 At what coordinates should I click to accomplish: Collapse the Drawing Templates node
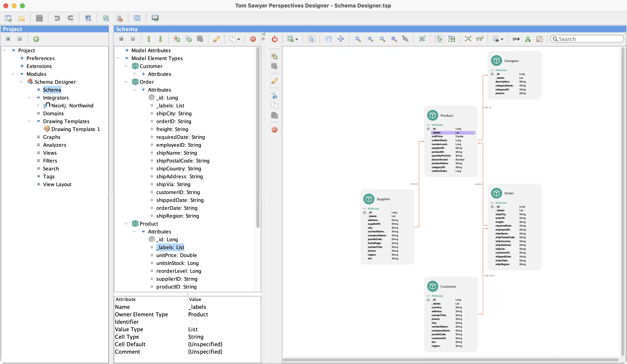tap(29, 121)
